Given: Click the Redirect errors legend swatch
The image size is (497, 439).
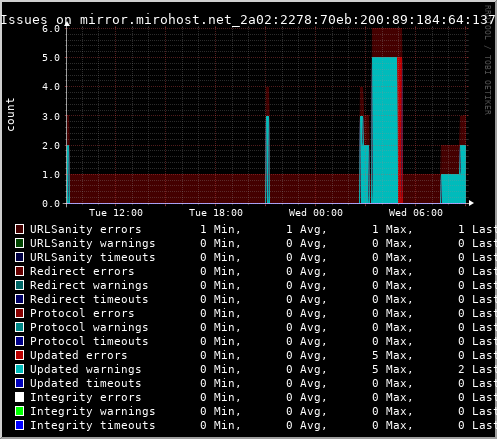Looking at the screenshot, I should [x=20, y=271].
